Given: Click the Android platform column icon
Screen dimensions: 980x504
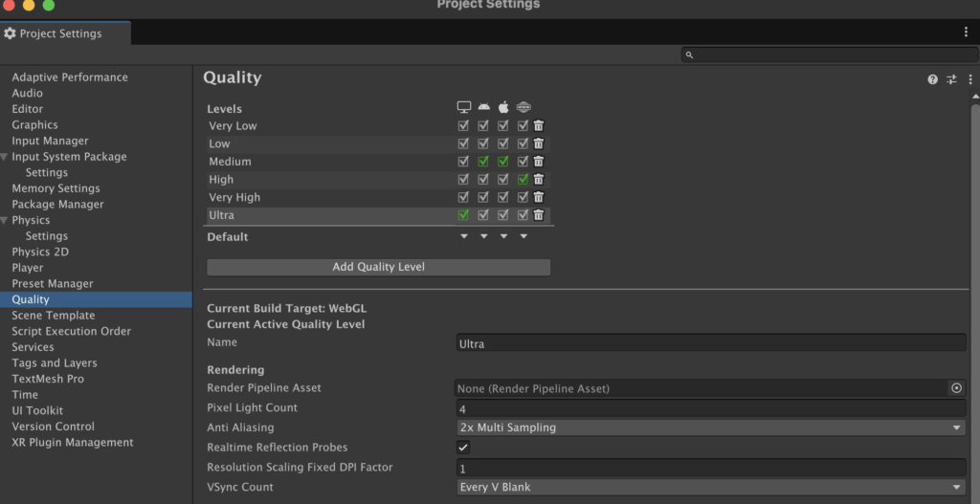Looking at the screenshot, I should [x=483, y=108].
